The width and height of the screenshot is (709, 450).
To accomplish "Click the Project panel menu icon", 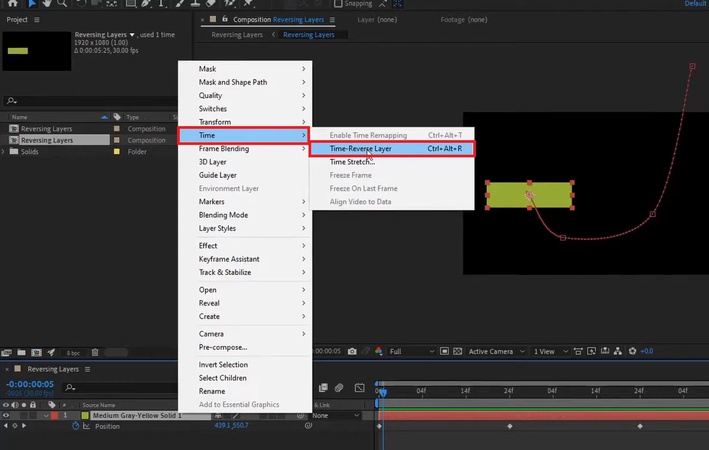I will tap(37, 19).
